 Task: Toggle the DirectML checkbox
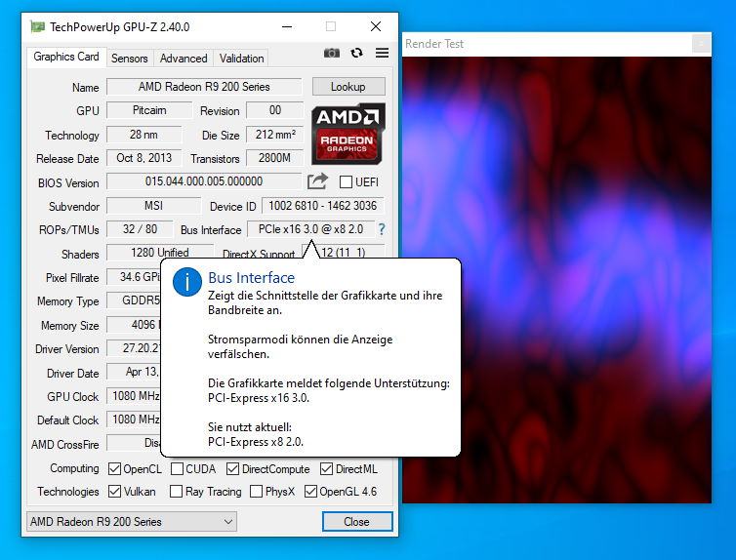tap(327, 469)
